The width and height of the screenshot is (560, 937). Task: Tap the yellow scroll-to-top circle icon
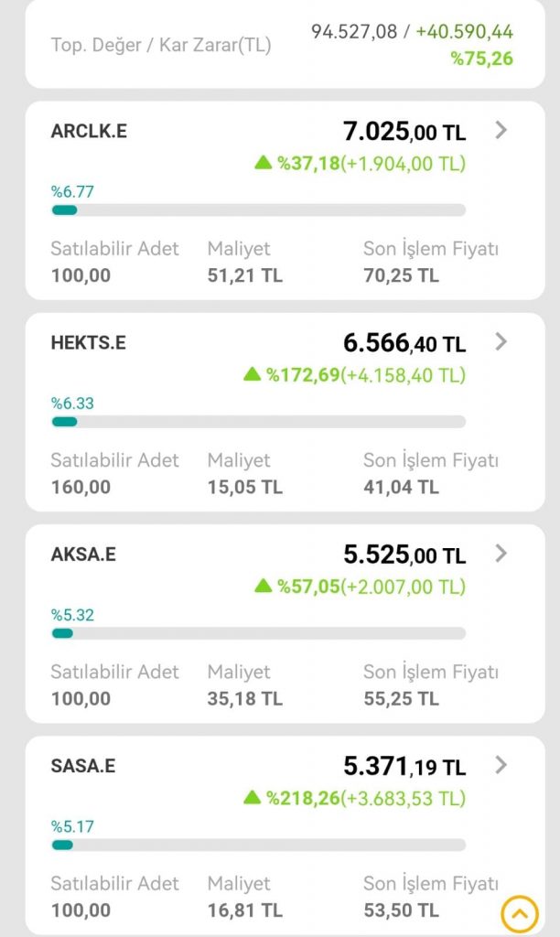tap(519, 913)
